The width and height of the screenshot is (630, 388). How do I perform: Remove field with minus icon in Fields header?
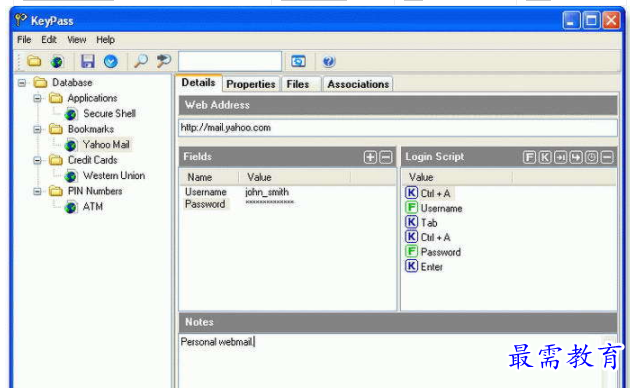pos(386,157)
